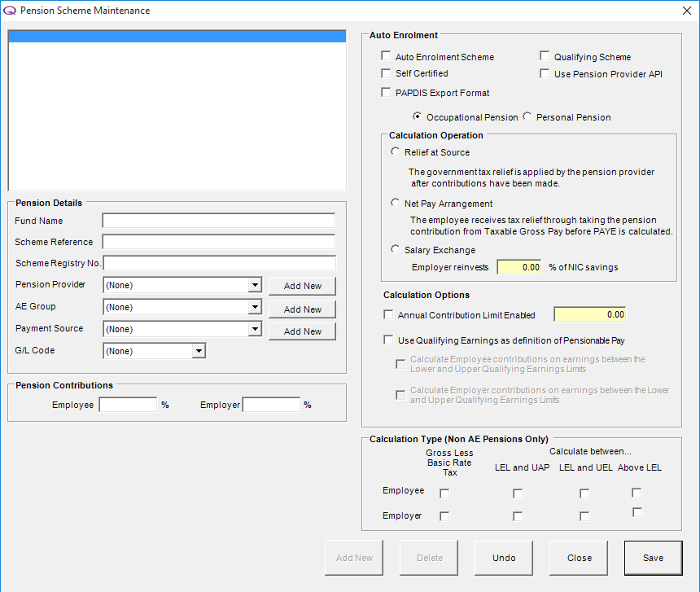Choose Net Pay Arrangement option
The image size is (700, 592).
tap(395, 203)
